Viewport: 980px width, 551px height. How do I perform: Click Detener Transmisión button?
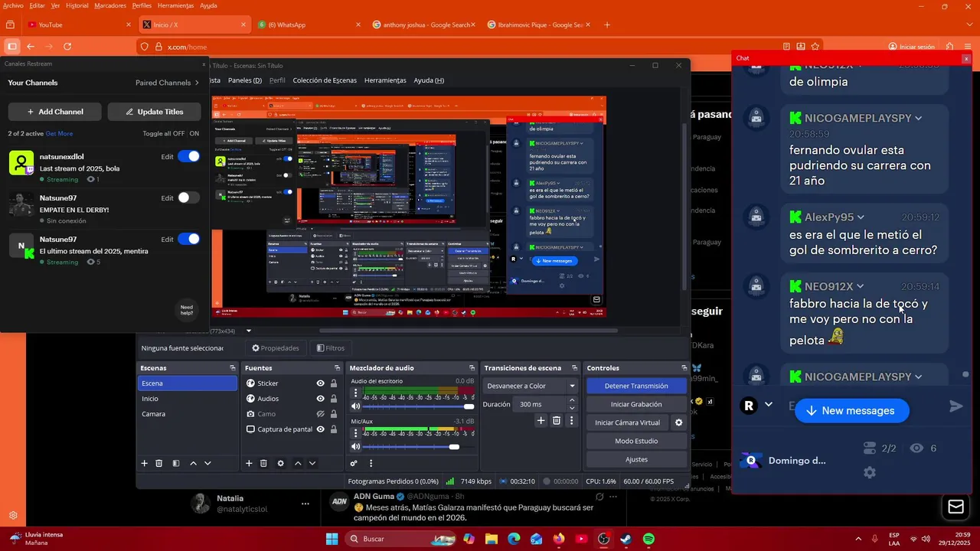coord(636,386)
